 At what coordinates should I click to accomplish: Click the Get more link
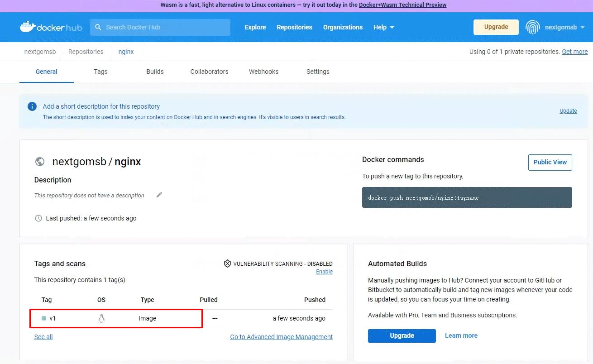[x=575, y=52]
